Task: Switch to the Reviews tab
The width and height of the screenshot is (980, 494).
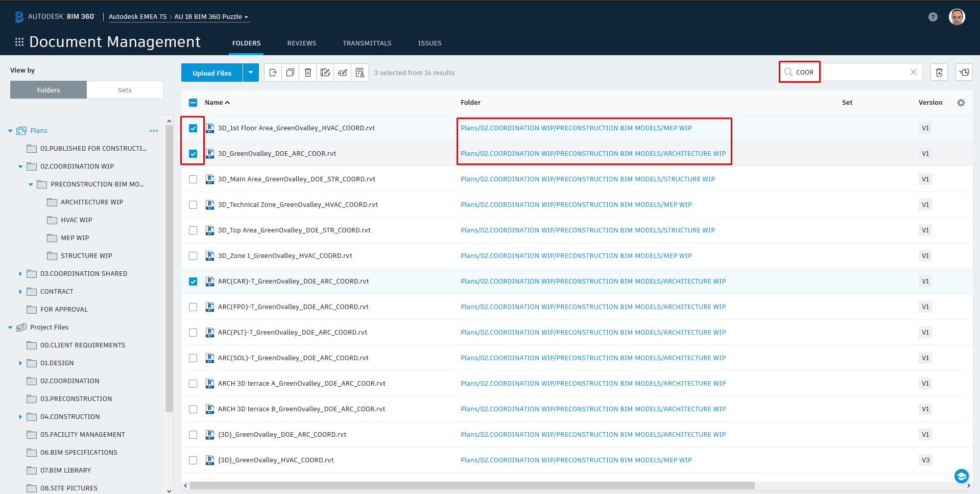Action: pos(301,43)
